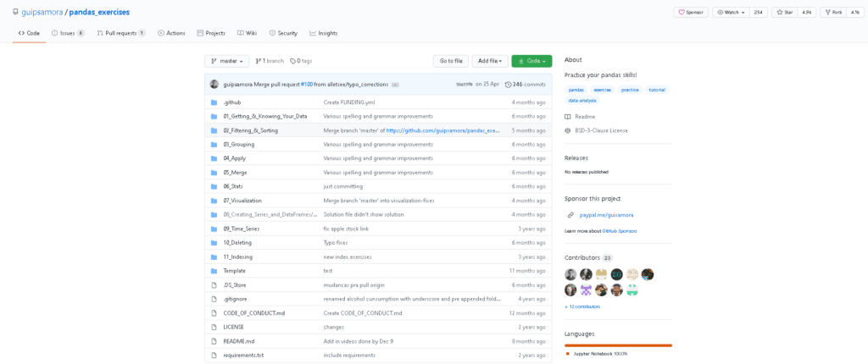Click the orange Jupyter Notebook language dot
The image size is (868, 364).
pyautogui.click(x=567, y=354)
